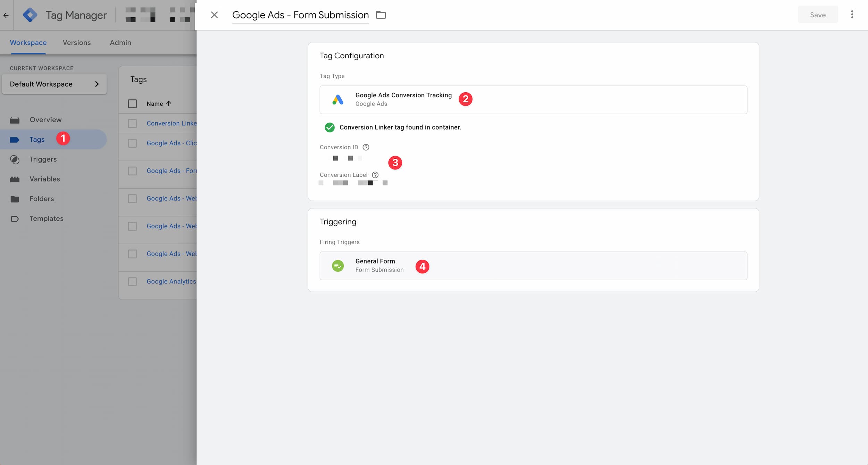Click the Tags label icon in sidebar
The image size is (868, 465).
coord(15,140)
